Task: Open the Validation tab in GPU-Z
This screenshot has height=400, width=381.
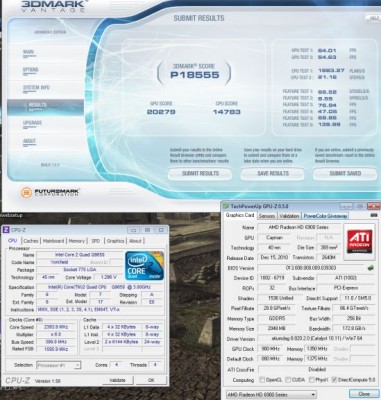Action: coord(289,216)
